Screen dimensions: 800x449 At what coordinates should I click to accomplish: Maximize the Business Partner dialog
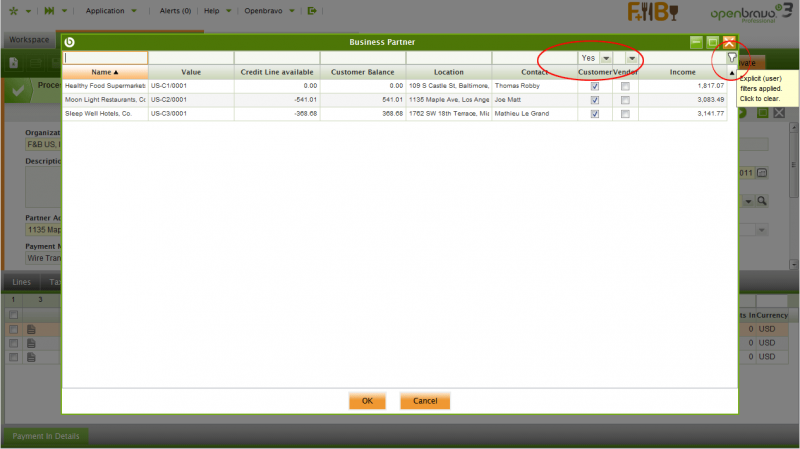[712, 42]
